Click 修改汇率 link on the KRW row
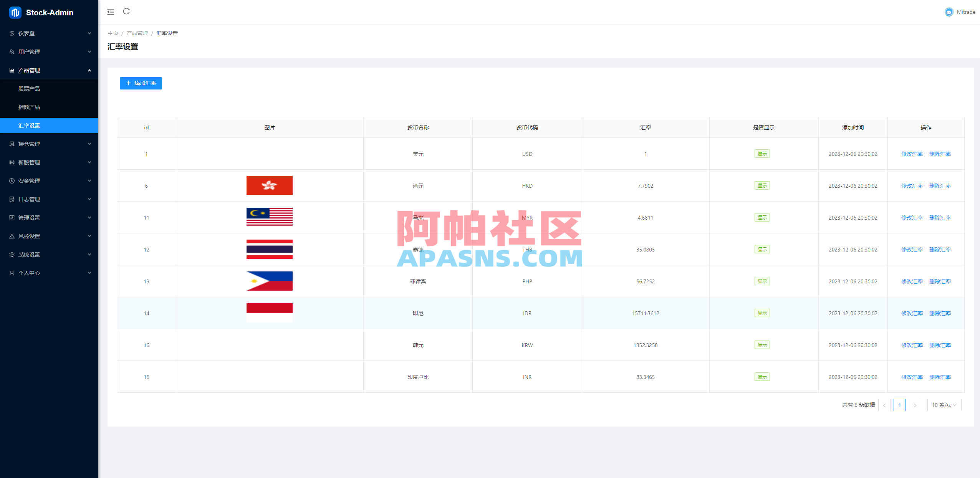 click(912, 345)
